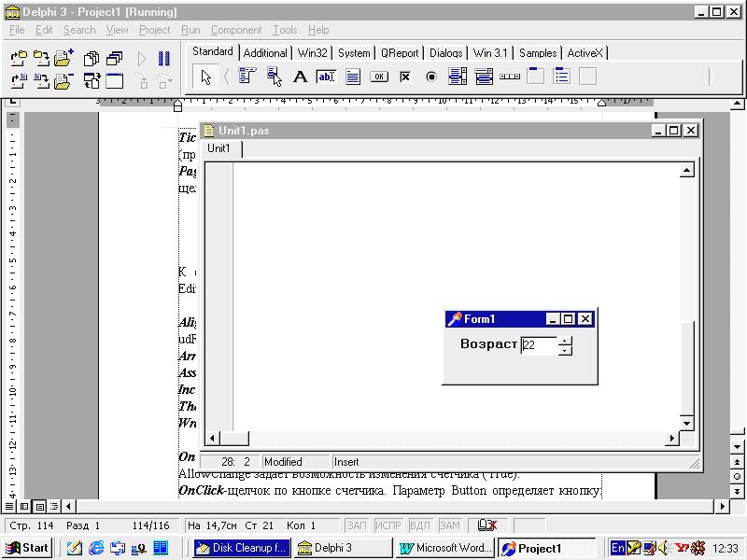Toggle ЗАП indicator in Word status bar
747x560 pixels.
[357, 525]
